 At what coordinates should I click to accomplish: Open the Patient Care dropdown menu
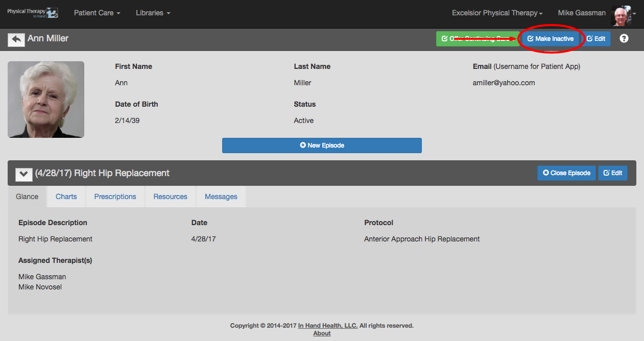coord(97,13)
